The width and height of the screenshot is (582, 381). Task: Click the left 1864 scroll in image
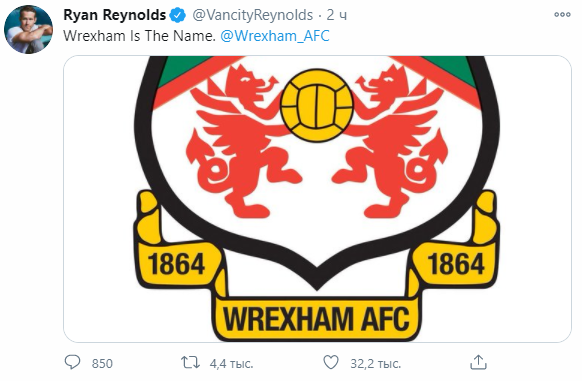point(176,264)
